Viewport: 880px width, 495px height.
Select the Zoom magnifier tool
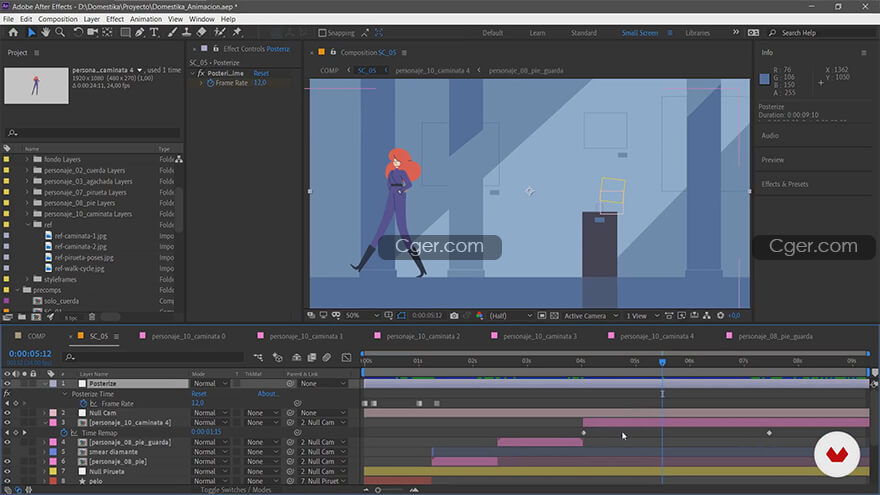[x=60, y=32]
